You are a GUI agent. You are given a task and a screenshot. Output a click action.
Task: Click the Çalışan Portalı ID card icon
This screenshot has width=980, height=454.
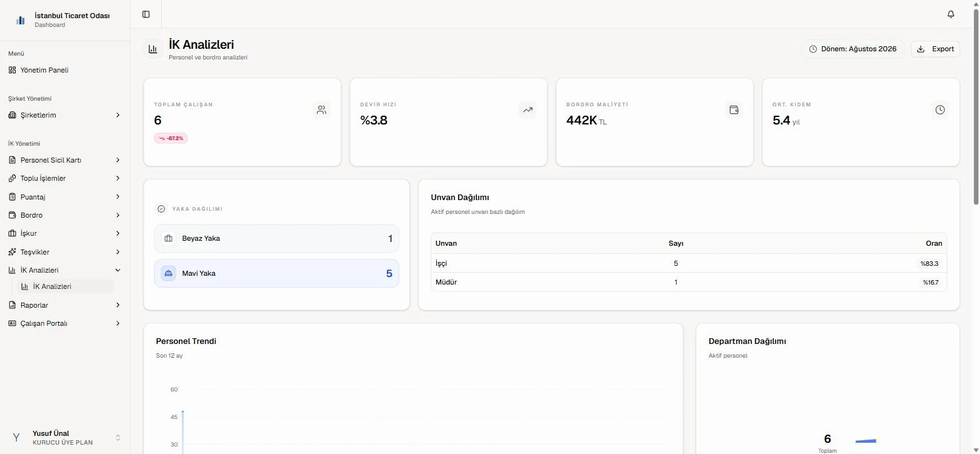12,323
